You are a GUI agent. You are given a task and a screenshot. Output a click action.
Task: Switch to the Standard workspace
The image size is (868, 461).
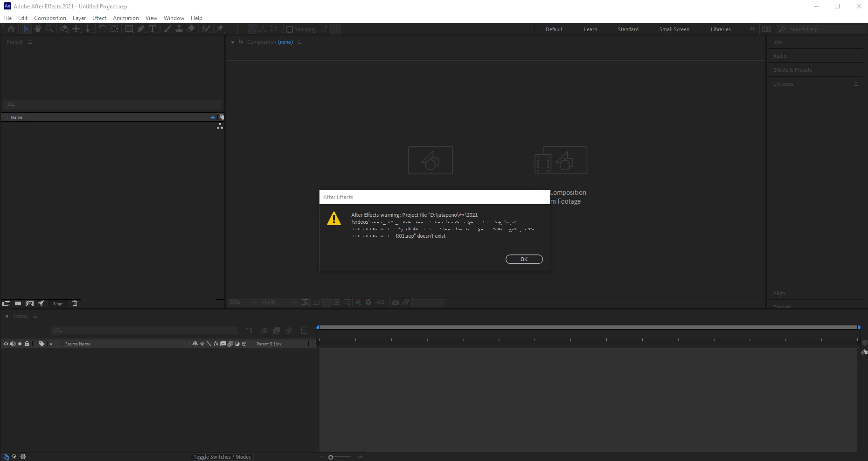628,29
